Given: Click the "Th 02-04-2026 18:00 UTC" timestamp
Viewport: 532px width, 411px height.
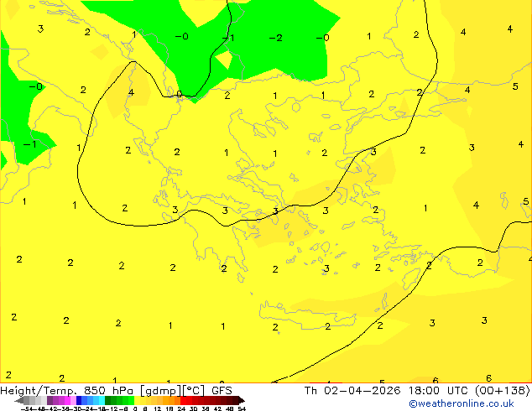Looking at the screenshot, I should coord(388,391).
